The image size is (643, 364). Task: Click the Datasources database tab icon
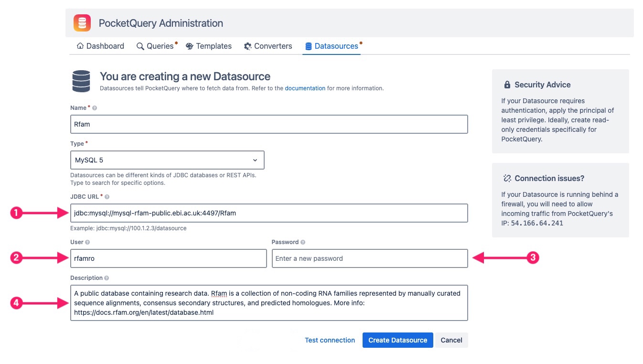(309, 46)
